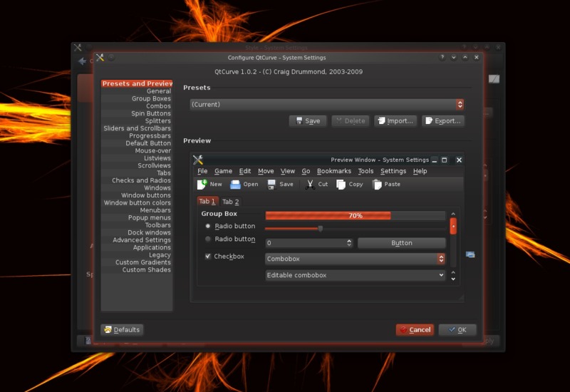The height and width of the screenshot is (392, 570).
Task: Click tools icon of background Style window
Action: click(78, 47)
